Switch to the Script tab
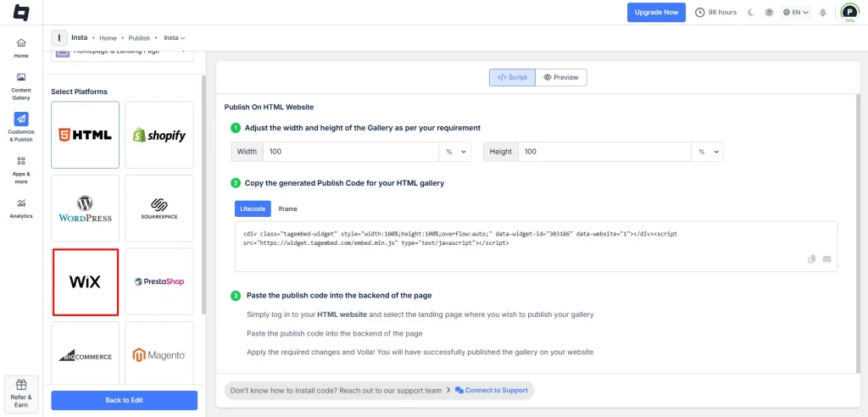 (512, 77)
